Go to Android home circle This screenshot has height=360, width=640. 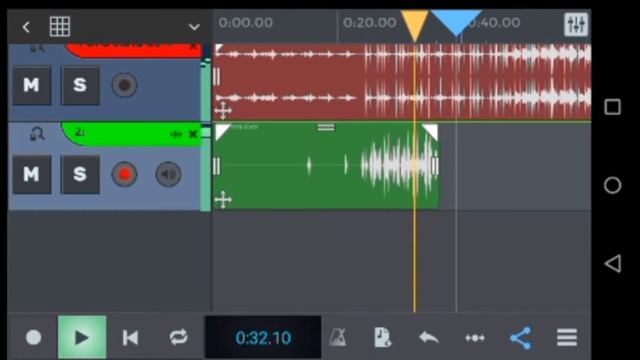click(x=612, y=185)
